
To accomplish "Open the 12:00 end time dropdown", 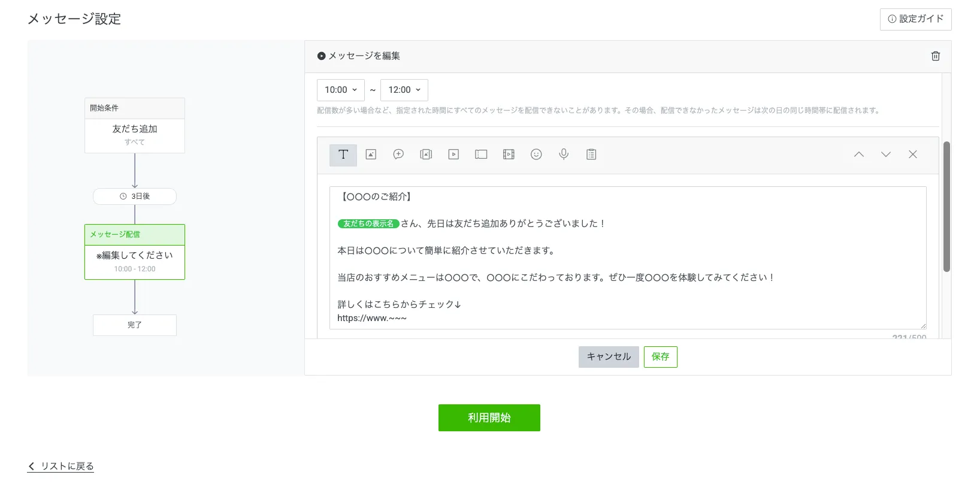I will (x=404, y=90).
